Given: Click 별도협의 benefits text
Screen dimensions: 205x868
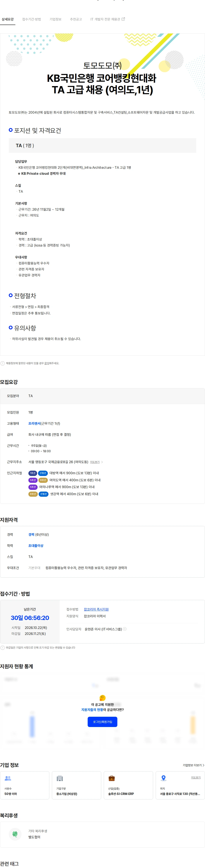Looking at the screenshot, I should click(34, 837).
